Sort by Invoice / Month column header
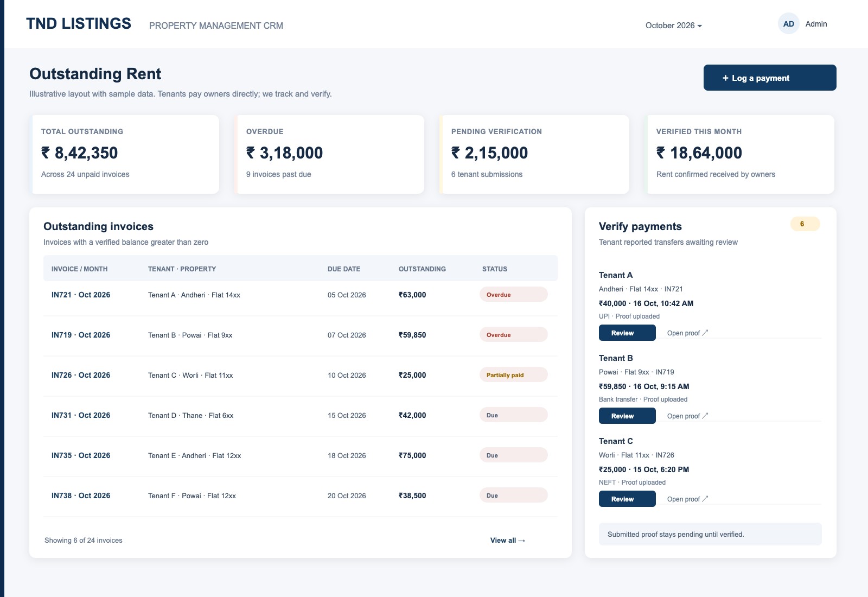868x597 pixels. coord(80,269)
